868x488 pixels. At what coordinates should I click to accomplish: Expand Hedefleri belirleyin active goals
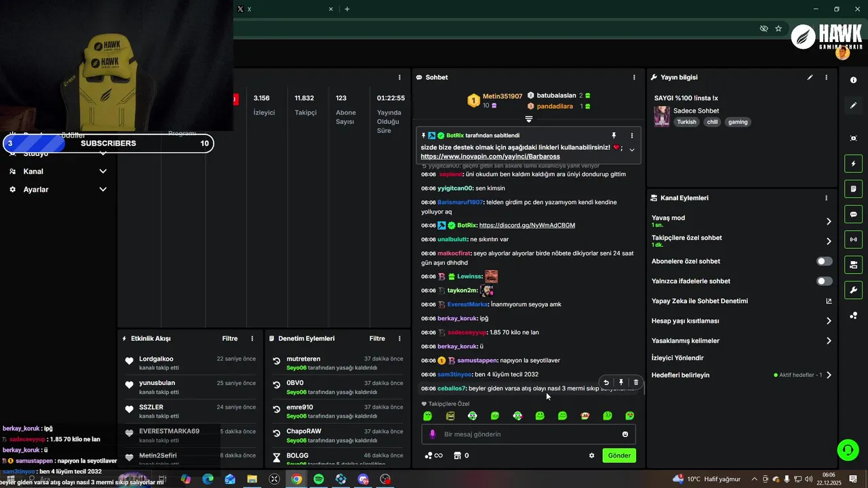pyautogui.click(x=829, y=375)
